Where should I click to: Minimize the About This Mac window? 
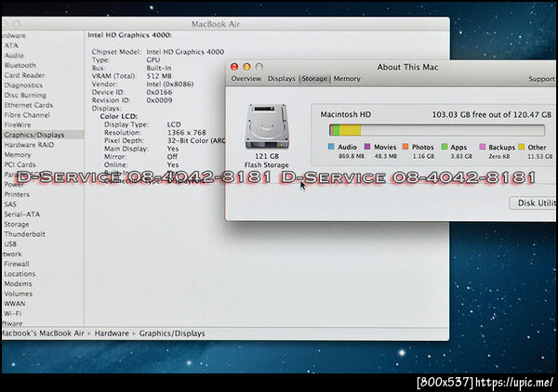point(246,67)
